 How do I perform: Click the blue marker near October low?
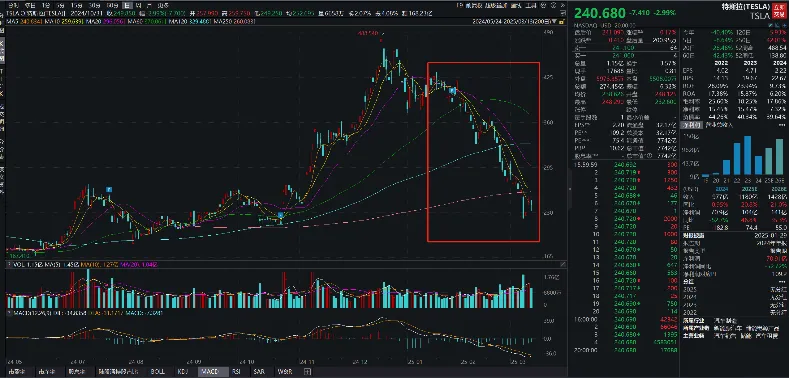coord(280,215)
